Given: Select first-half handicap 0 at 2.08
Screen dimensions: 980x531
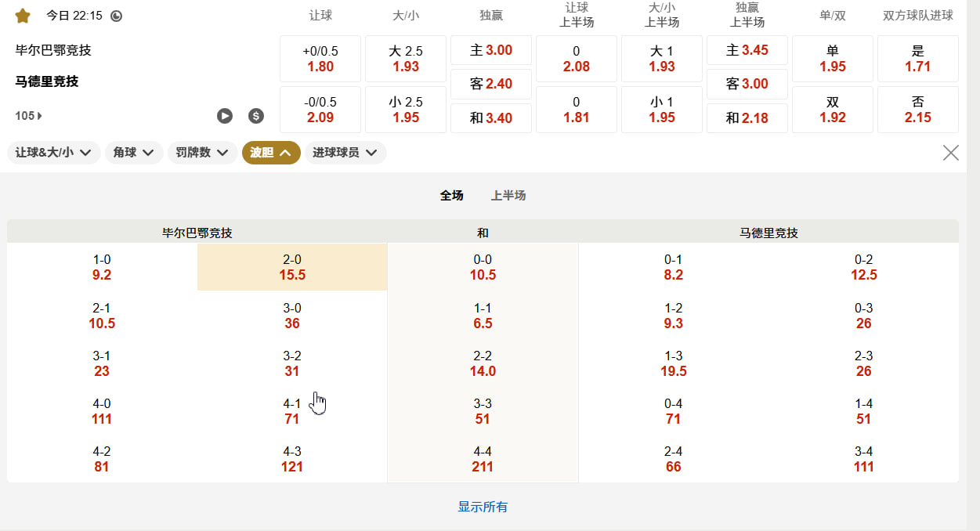Looking at the screenshot, I should (x=577, y=59).
